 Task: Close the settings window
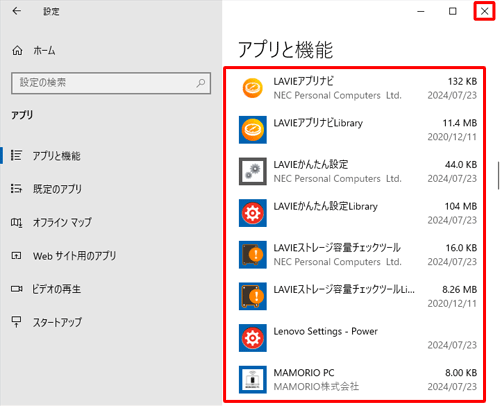click(x=485, y=11)
